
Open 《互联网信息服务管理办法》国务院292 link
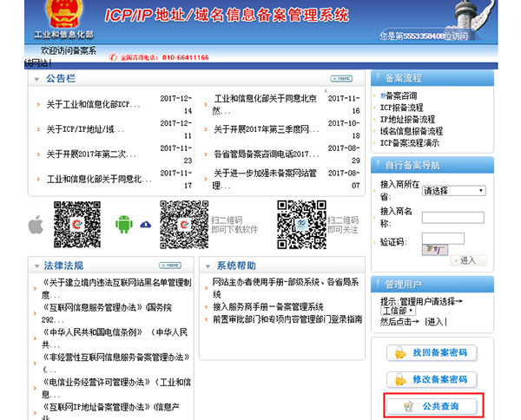[x=107, y=313]
